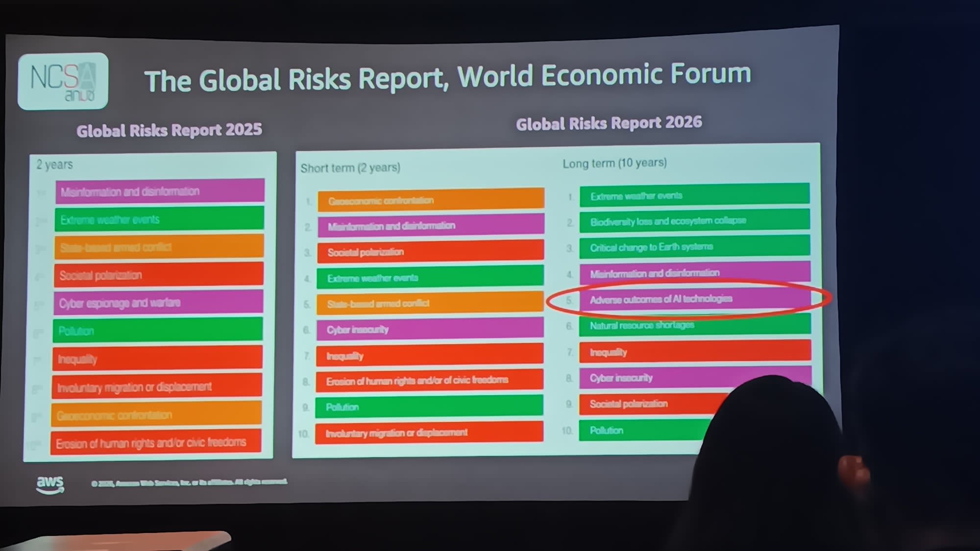
Task: Click 'Misinformation and disinformation' bar in the 2025 list
Action: pyautogui.click(x=160, y=191)
